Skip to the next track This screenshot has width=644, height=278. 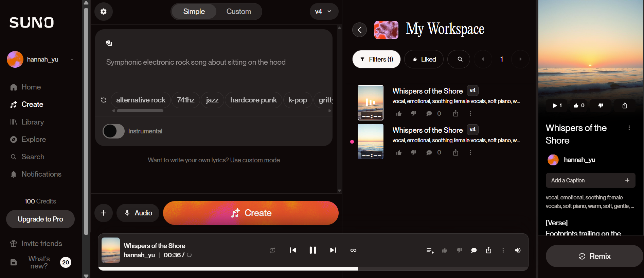[333, 250]
